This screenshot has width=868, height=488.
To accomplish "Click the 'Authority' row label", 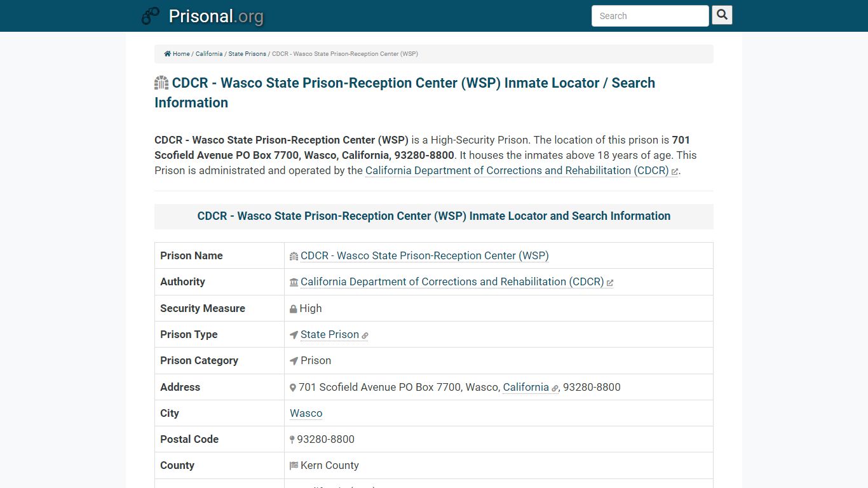I will 182,281.
